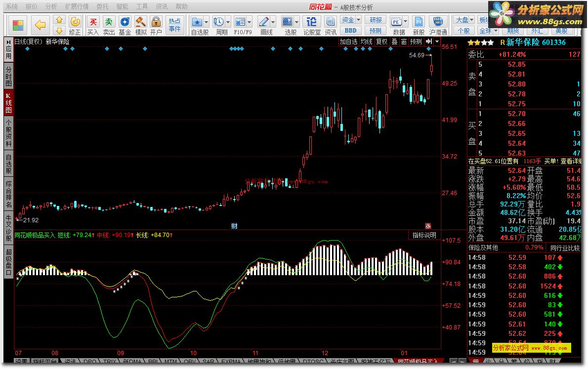Click the 个股 button
588x369 pixels.
coord(464,30)
